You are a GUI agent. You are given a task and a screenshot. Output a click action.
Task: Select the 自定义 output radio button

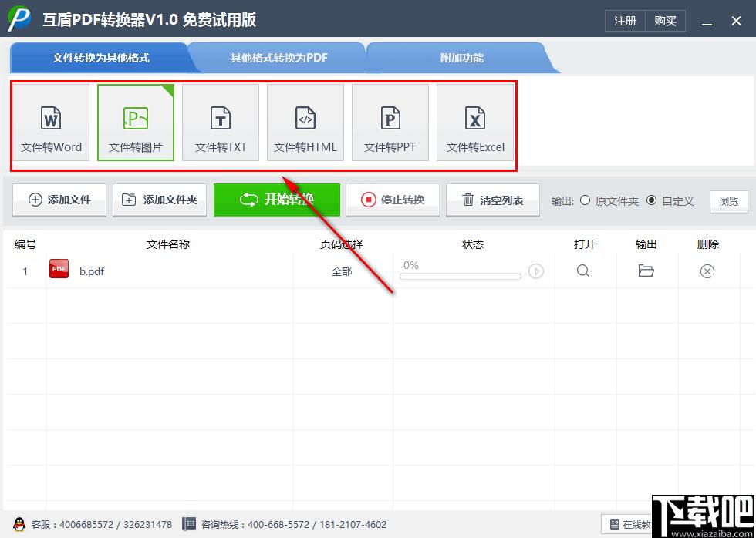tap(651, 200)
